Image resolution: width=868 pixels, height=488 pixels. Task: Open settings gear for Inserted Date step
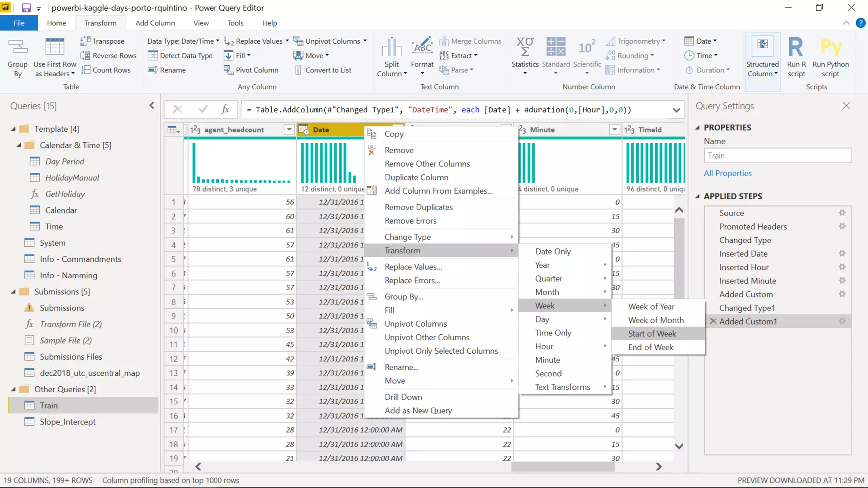tap(842, 253)
